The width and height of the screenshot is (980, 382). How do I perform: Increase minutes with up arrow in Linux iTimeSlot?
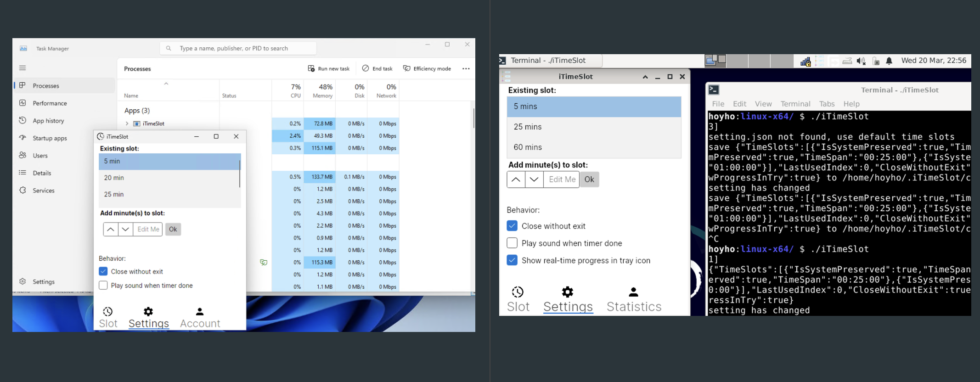coord(516,180)
